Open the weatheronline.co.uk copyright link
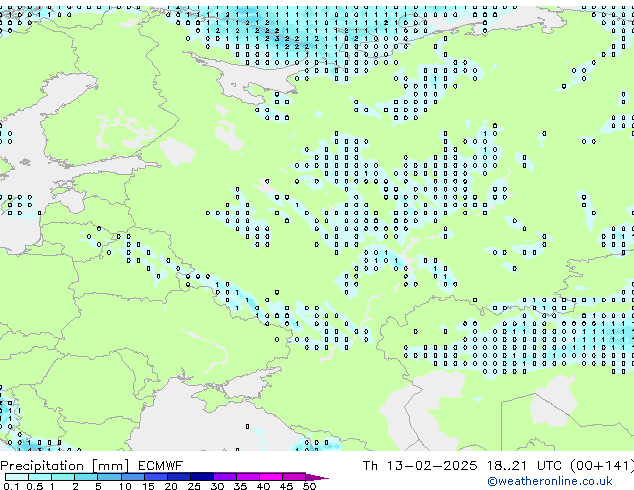634x490 pixels. [x=550, y=481]
